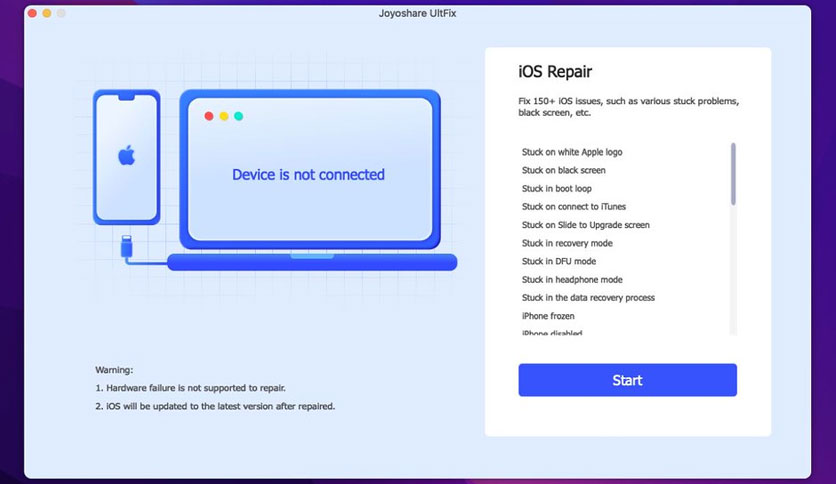Click the issues list scrollbar thumb
This screenshot has width=836, height=484.
click(733, 174)
